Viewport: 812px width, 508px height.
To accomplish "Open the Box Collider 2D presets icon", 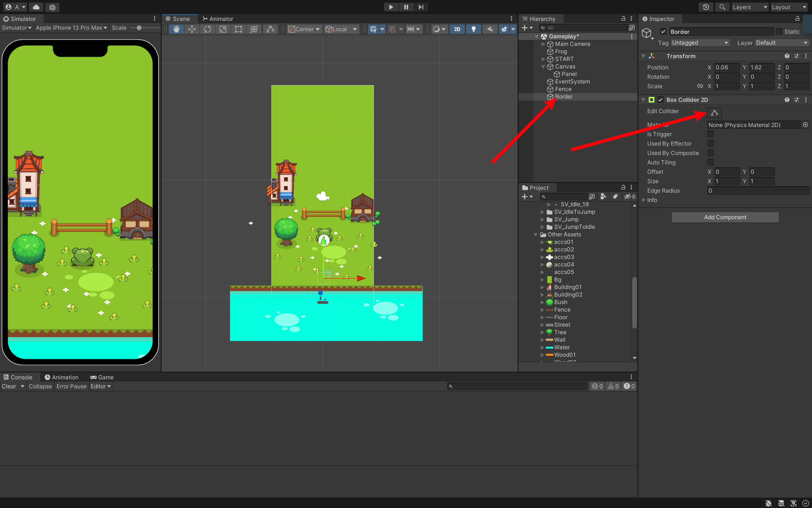I will [796, 100].
